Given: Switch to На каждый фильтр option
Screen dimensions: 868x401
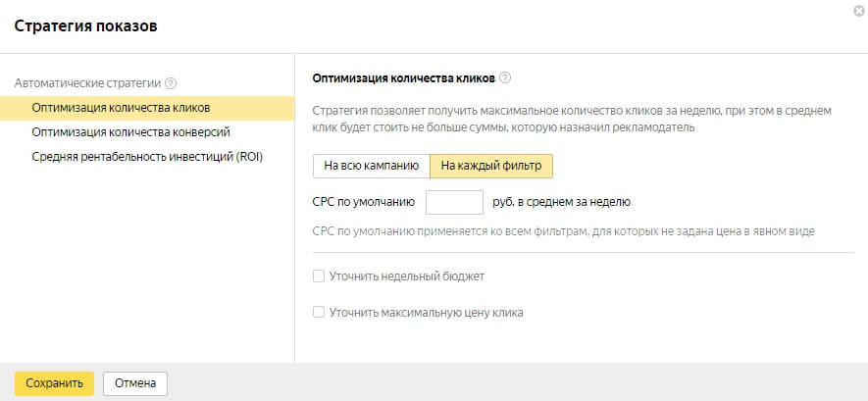Looking at the screenshot, I should [491, 166].
